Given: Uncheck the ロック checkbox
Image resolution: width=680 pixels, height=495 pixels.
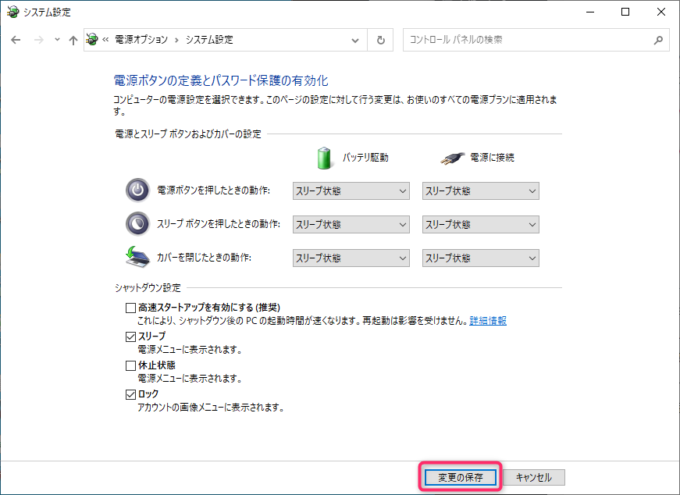Looking at the screenshot, I should [131, 394].
